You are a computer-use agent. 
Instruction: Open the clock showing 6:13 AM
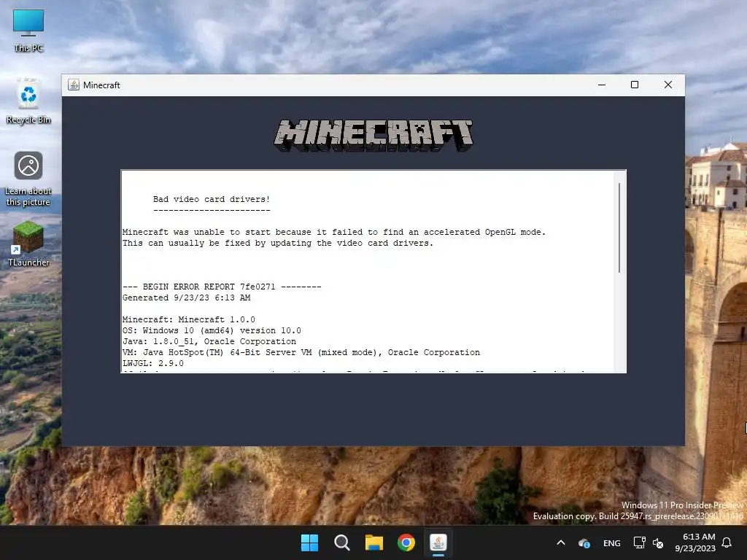(x=695, y=542)
